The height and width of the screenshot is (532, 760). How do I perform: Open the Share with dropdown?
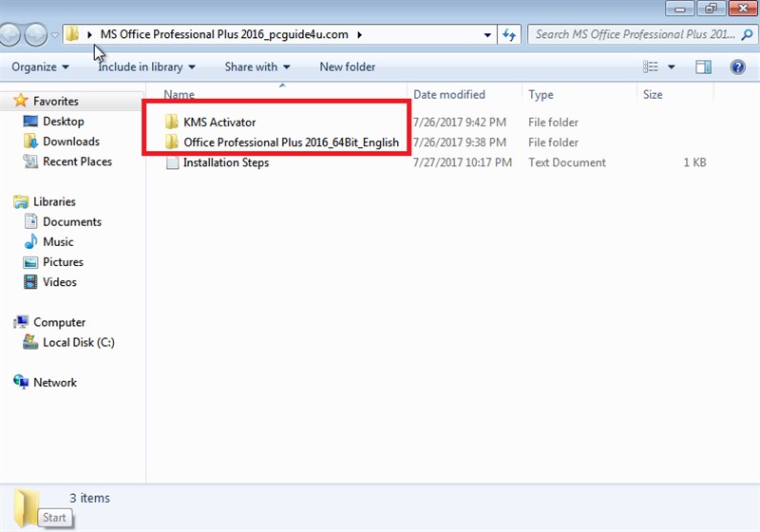257,67
